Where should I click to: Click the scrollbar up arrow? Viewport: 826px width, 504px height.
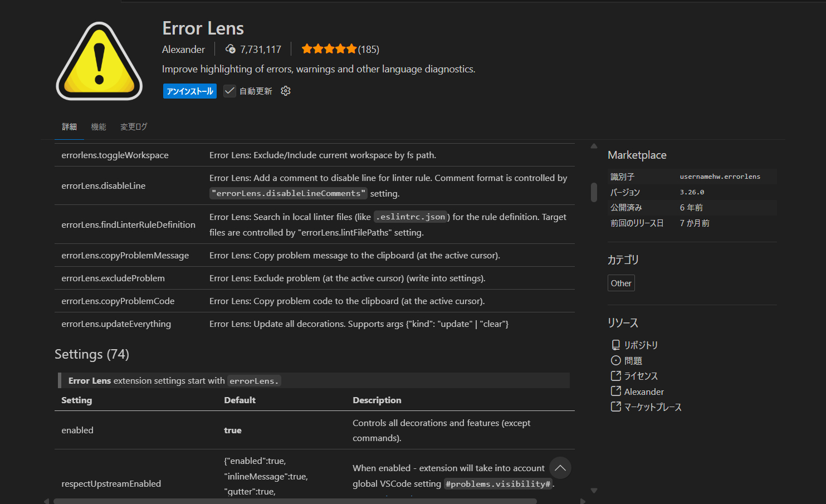click(594, 146)
